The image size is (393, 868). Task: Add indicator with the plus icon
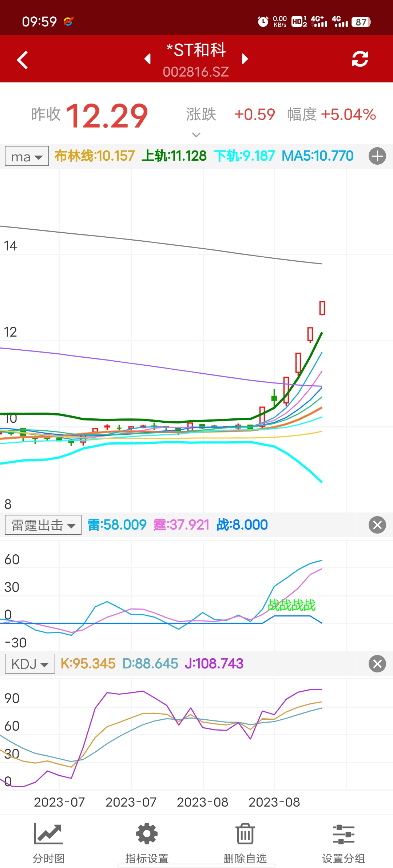[377, 156]
